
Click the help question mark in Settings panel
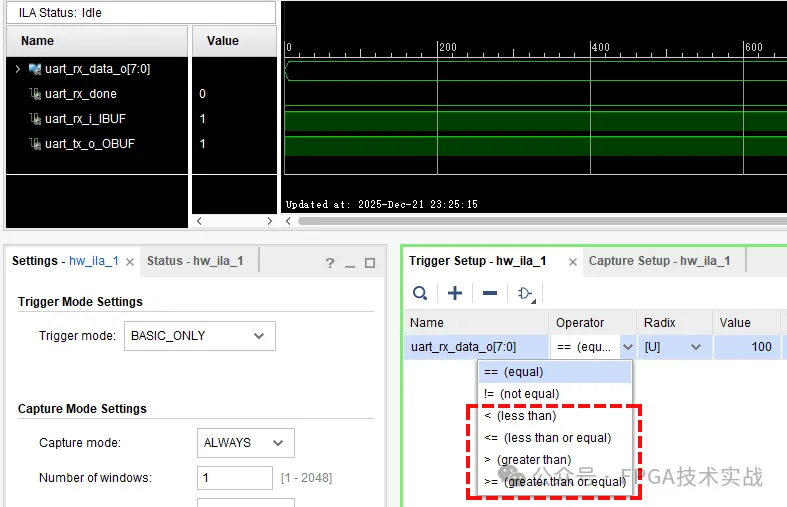click(x=330, y=263)
